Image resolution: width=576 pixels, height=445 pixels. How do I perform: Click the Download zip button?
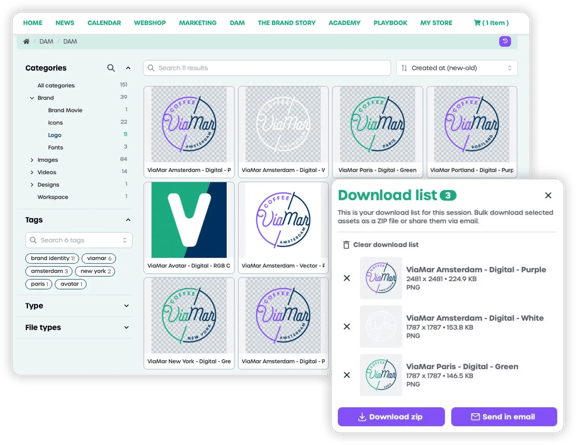(x=391, y=417)
